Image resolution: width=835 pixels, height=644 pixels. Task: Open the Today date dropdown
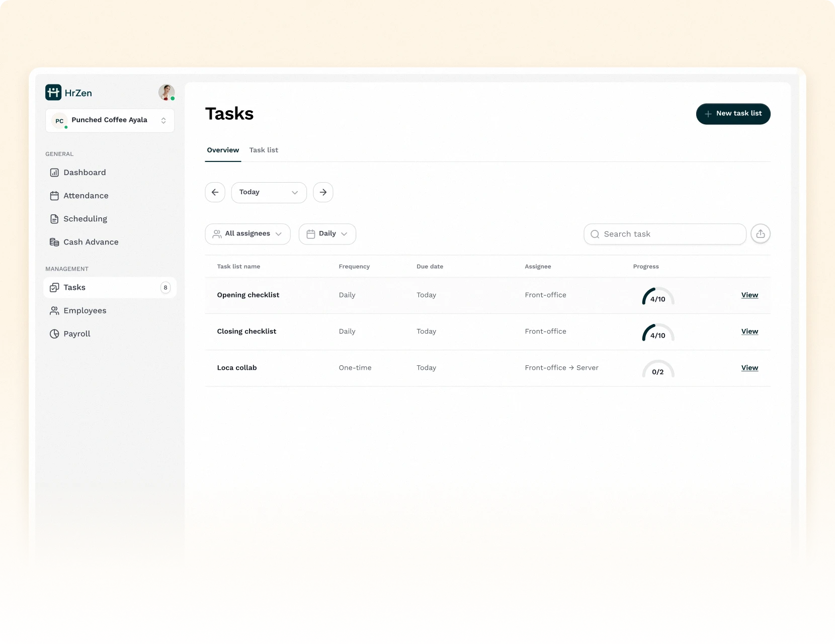269,193
